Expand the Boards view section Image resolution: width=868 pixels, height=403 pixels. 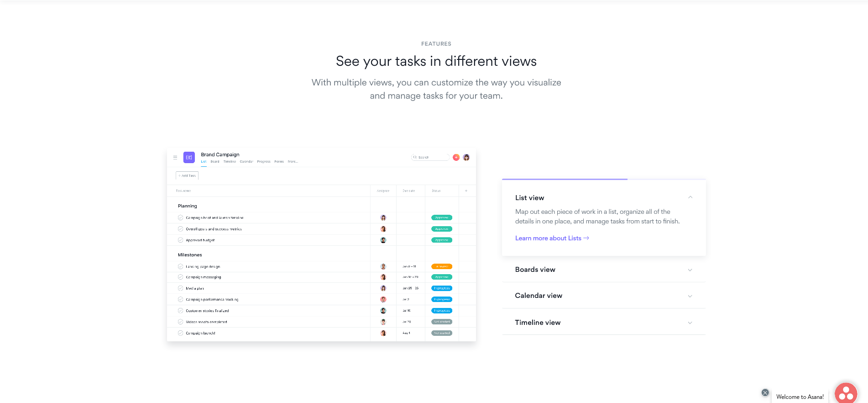click(x=690, y=270)
